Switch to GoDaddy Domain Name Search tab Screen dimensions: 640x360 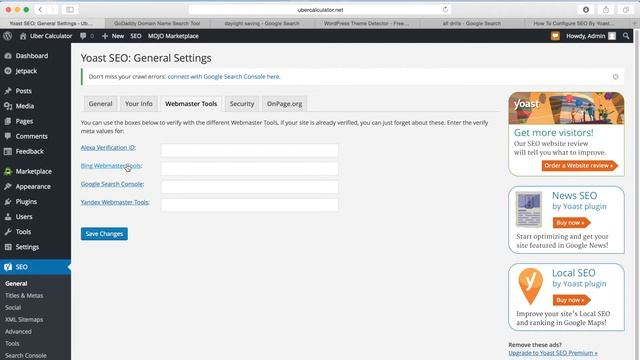click(157, 23)
